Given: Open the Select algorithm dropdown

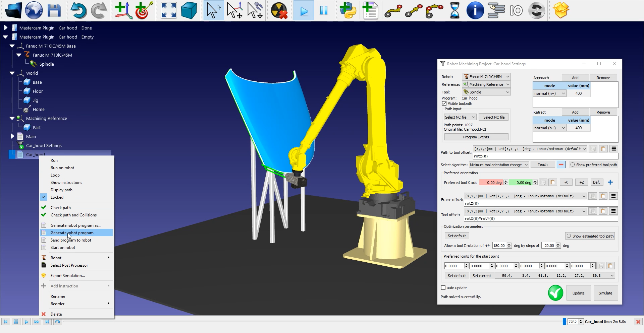Looking at the screenshot, I should click(499, 165).
